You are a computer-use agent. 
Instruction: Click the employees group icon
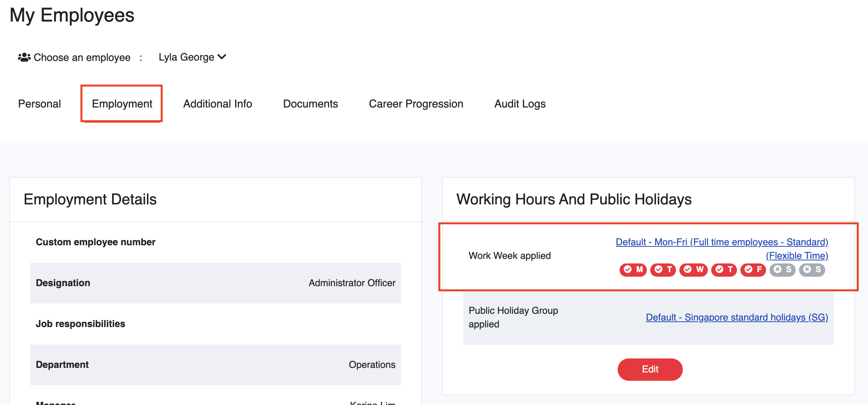(x=24, y=57)
